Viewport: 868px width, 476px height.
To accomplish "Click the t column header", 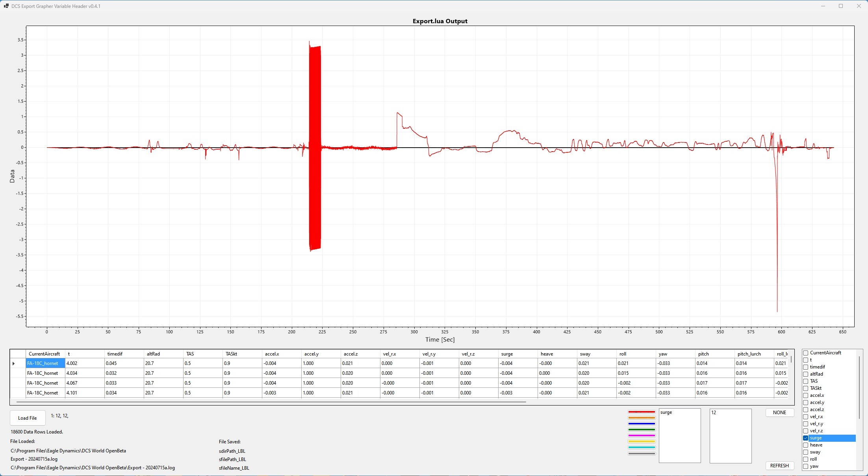I will 85,354.
